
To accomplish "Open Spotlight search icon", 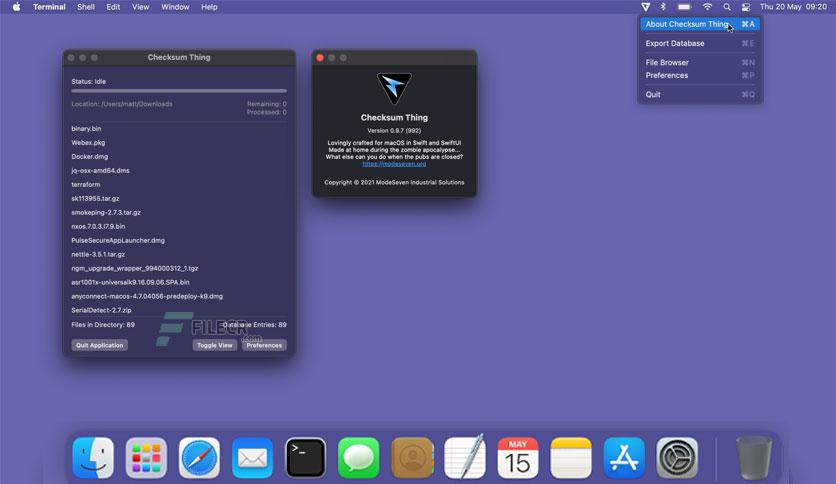I will click(x=727, y=7).
